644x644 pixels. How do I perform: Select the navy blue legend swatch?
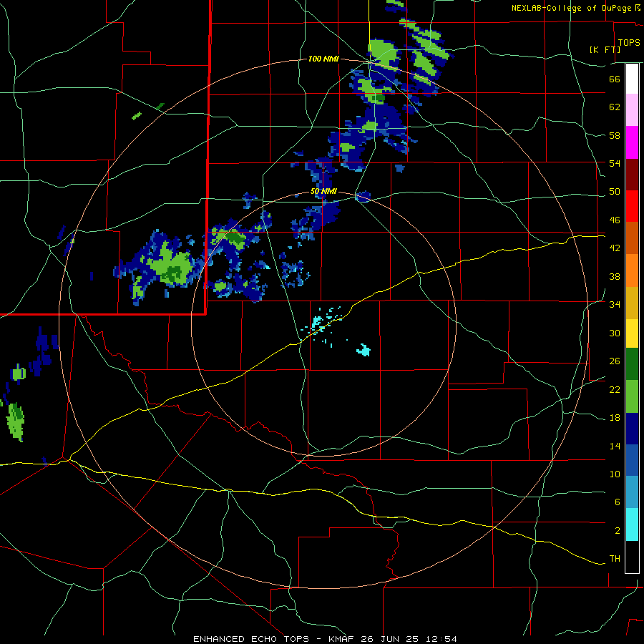point(632,429)
